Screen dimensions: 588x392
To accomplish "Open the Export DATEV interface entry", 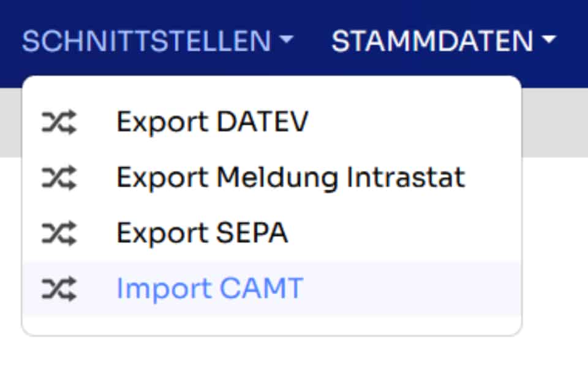I will click(x=272, y=122).
